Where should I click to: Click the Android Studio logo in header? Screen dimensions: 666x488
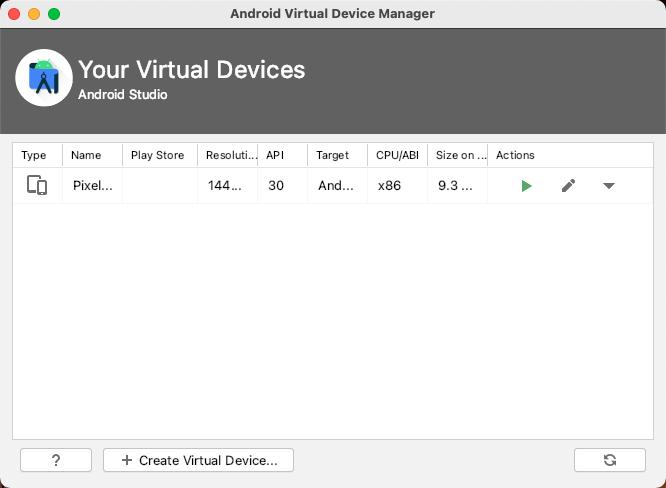pos(44,78)
